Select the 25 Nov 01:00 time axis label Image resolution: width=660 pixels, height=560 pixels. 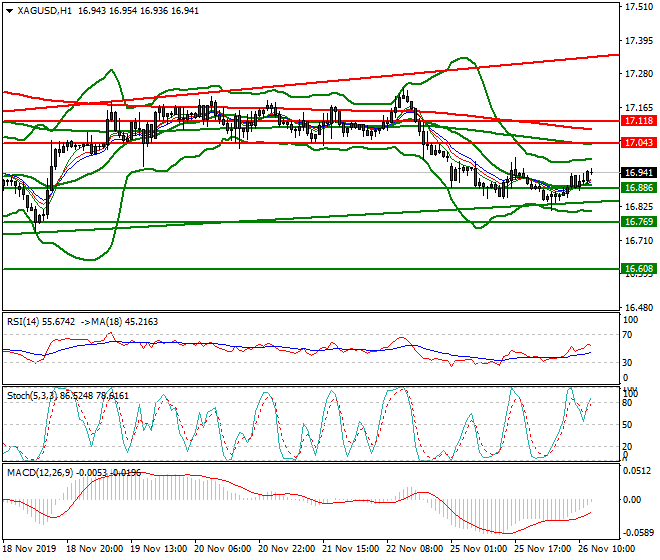(x=479, y=549)
